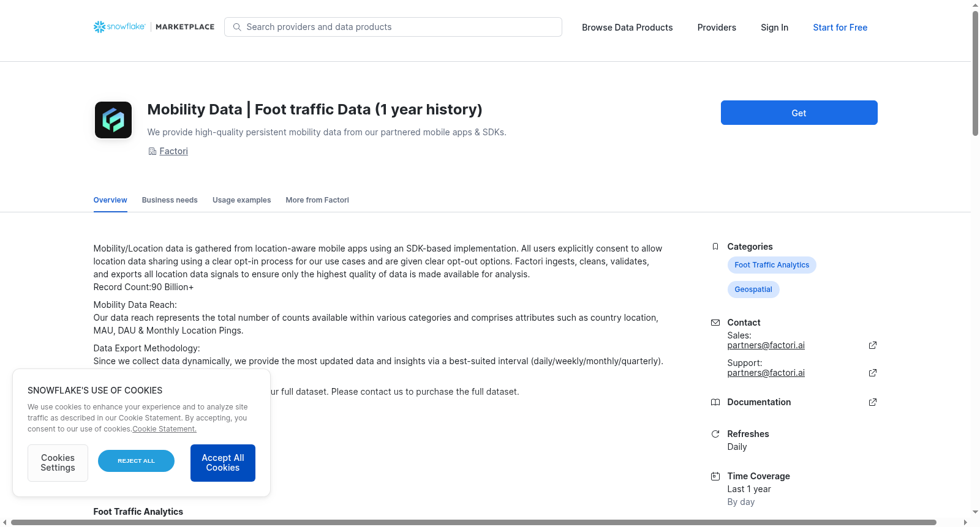Switch to the Usage examples tab
Screen dimensions: 980x527
pyautogui.click(x=241, y=200)
